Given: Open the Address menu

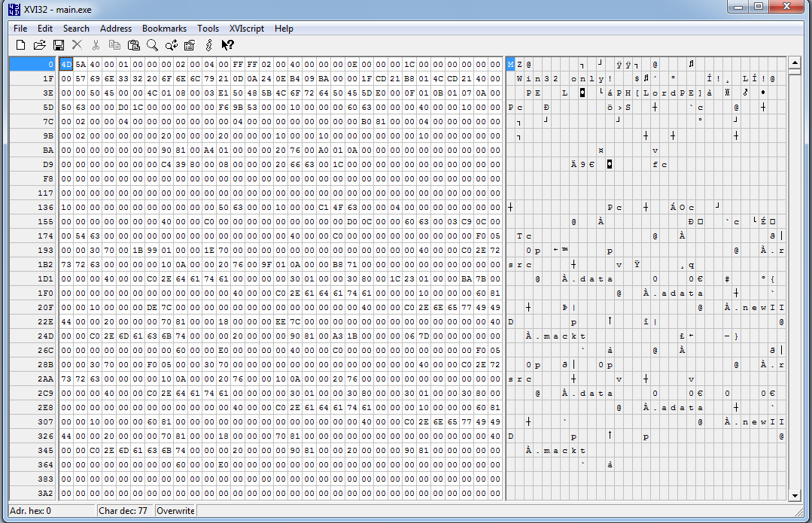Looking at the screenshot, I should coord(115,29).
